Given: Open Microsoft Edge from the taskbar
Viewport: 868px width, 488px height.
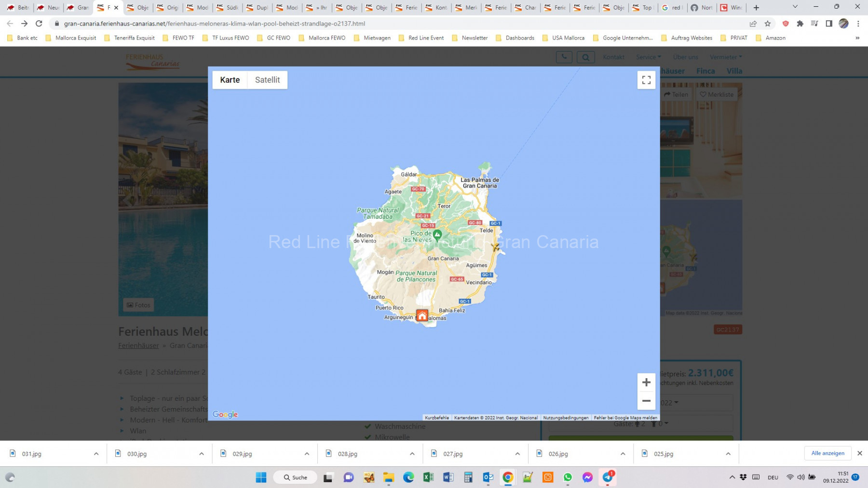Looking at the screenshot, I should (408, 477).
